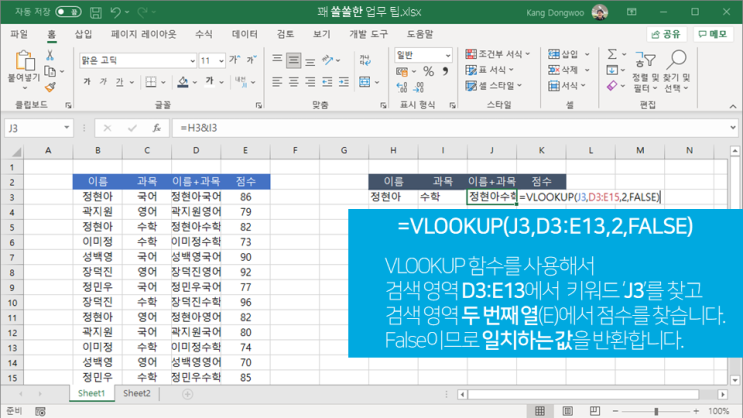Viewport: 743px width, 418px height.
Task: Increase font size with 가^ button
Action: click(x=234, y=60)
